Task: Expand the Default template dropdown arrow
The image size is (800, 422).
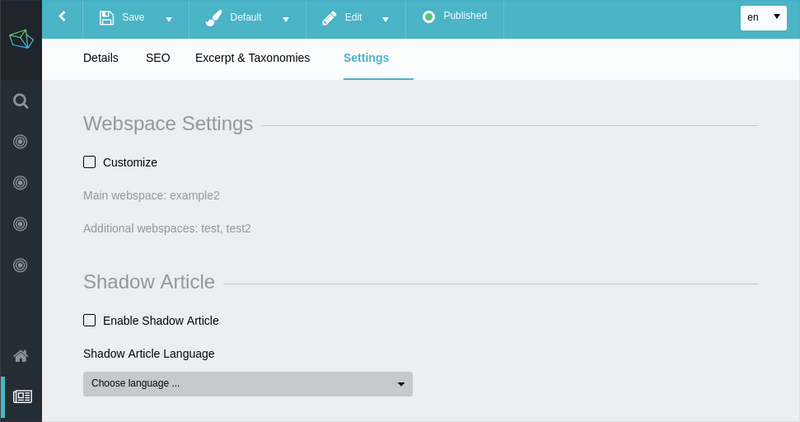Action: point(286,19)
